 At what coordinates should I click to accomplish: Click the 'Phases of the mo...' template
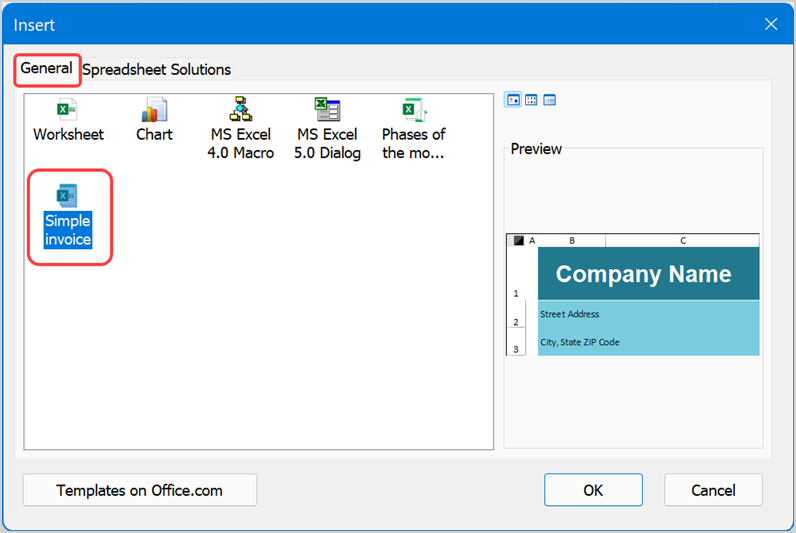(x=413, y=110)
